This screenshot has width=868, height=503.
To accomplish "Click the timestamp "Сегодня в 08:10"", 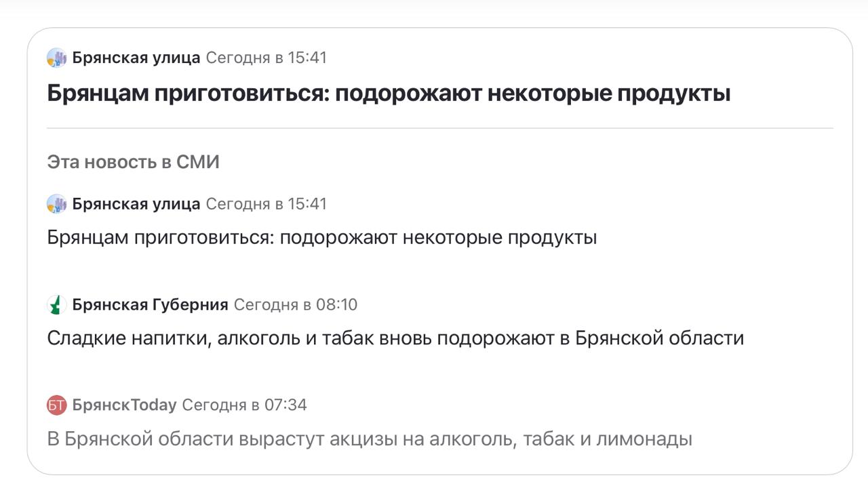I will tap(295, 305).
